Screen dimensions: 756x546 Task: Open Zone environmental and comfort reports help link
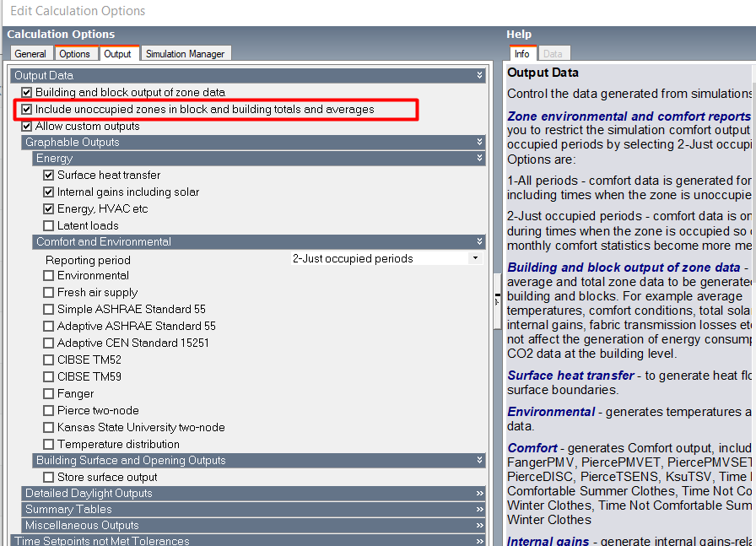tap(629, 116)
